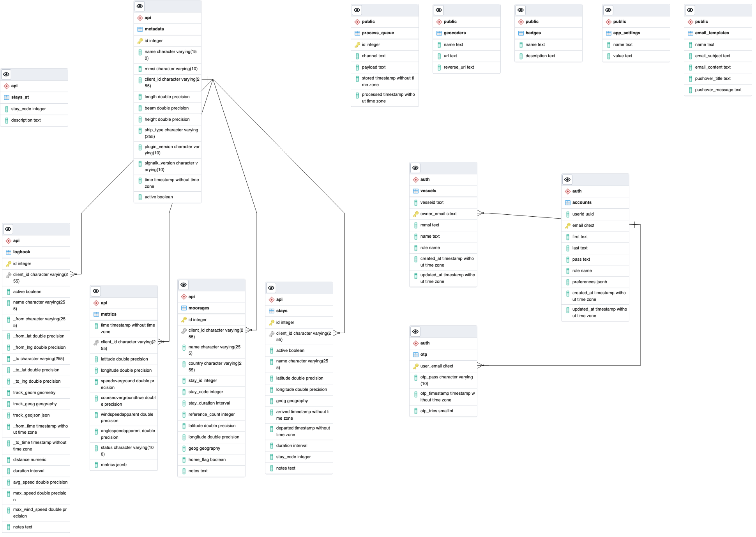Screen dimensions: 756x537
Task: Toggle visibility eye on the metadata table
Action: click(140, 6)
